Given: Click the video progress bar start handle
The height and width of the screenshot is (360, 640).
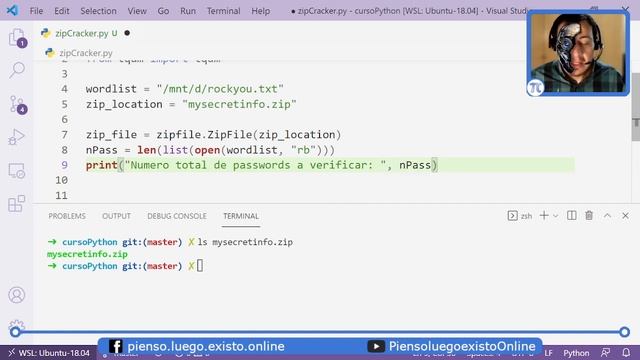Looking at the screenshot, I should coord(15,332).
